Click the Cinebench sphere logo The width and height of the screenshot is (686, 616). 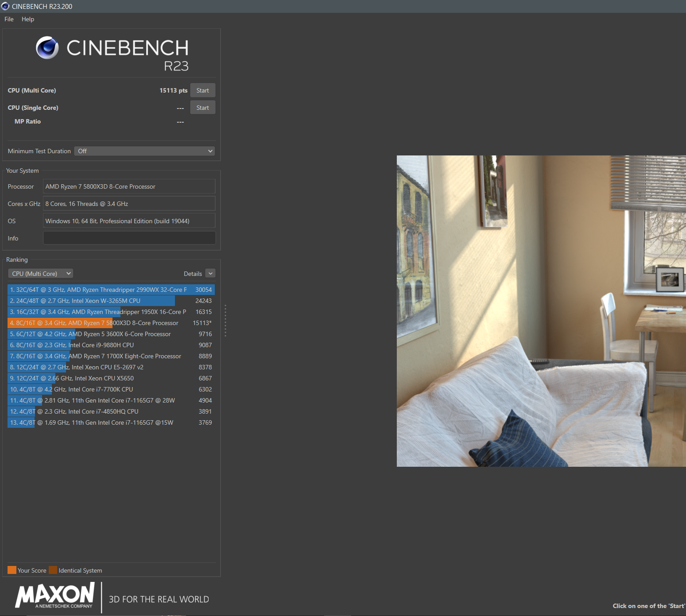[x=47, y=48]
